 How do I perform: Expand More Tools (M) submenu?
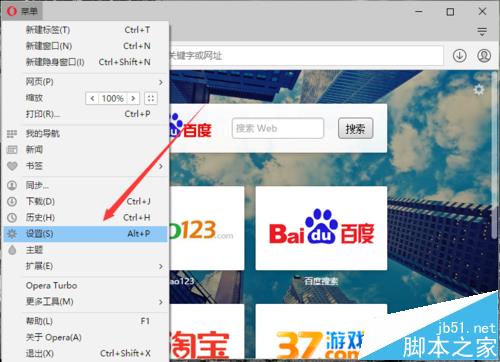pyautogui.click(x=86, y=302)
